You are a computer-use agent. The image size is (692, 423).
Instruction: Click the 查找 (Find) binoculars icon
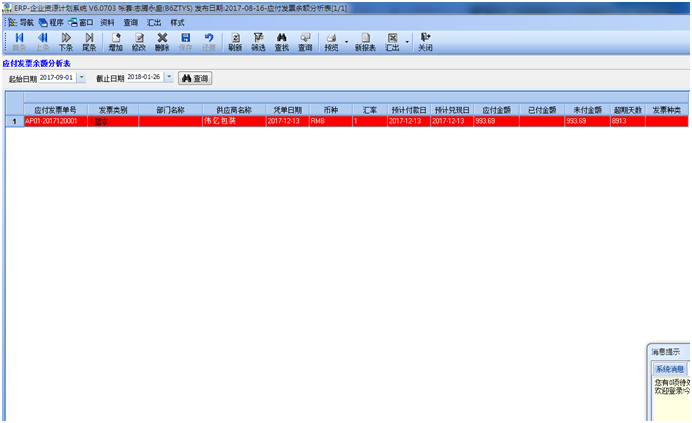pos(282,41)
